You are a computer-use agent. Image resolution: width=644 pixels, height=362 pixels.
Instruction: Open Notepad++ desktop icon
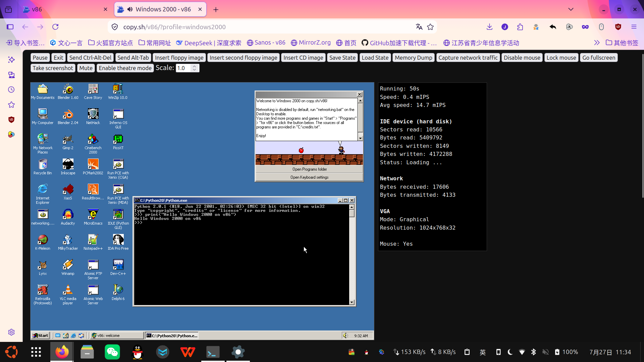click(93, 242)
